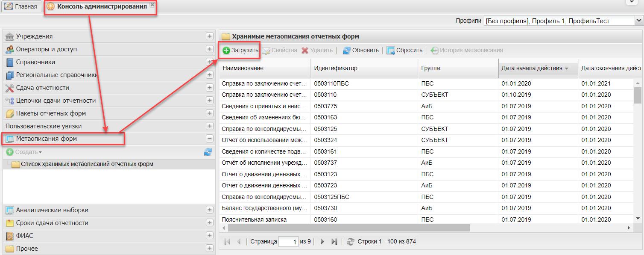Viewport: 644px width, 255px height.
Task: Collapse the Метаописания форм section
Action: (x=209, y=139)
